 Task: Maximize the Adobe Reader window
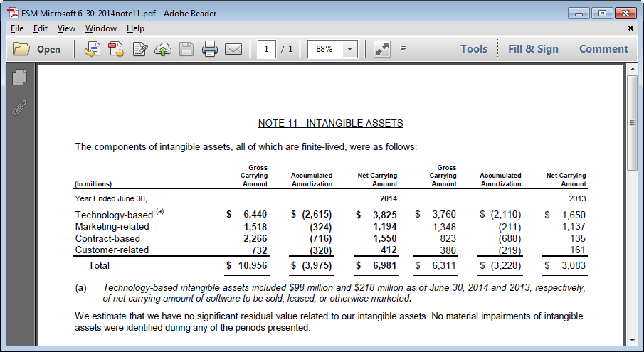tap(602, 13)
